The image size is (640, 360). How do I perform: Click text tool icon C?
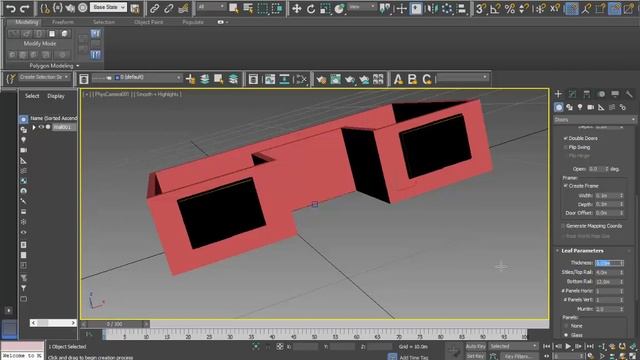click(427, 79)
